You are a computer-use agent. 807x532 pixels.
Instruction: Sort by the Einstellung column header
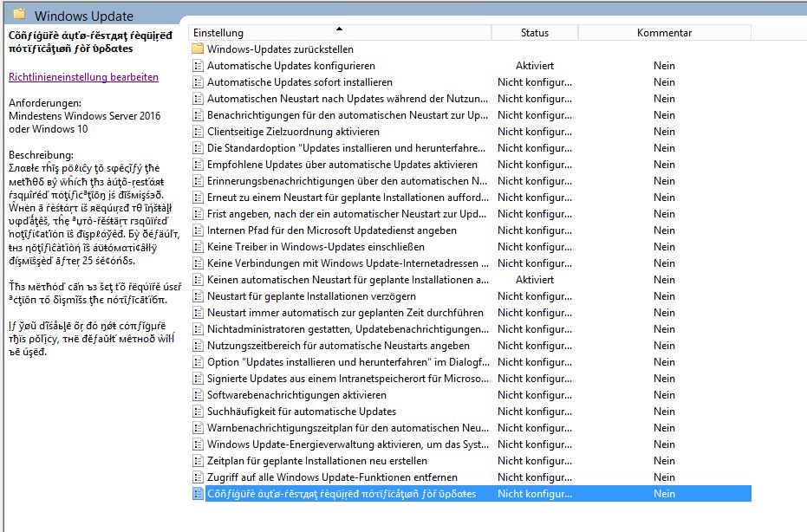point(340,32)
